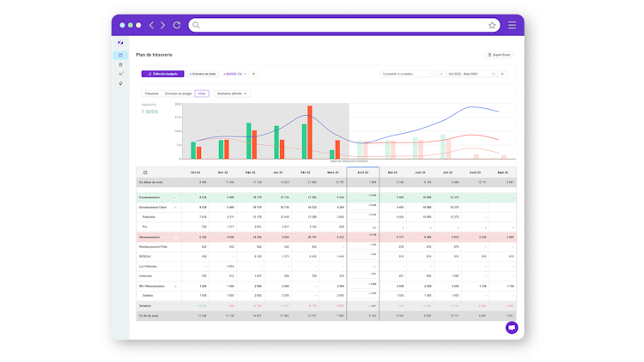The height and width of the screenshot is (362, 644).
Task: Select the Juil 23 column header
Action: coord(447,172)
